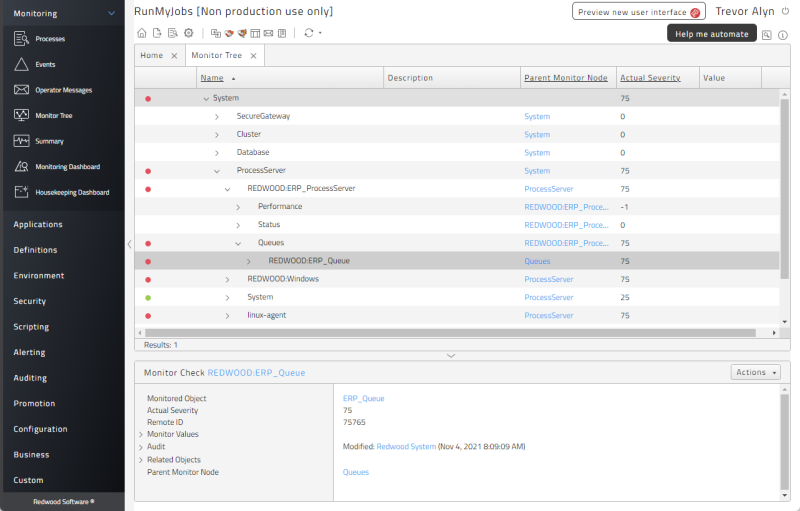The image size is (800, 511).
Task: Open the Definitions sidebar menu
Action: (35, 250)
